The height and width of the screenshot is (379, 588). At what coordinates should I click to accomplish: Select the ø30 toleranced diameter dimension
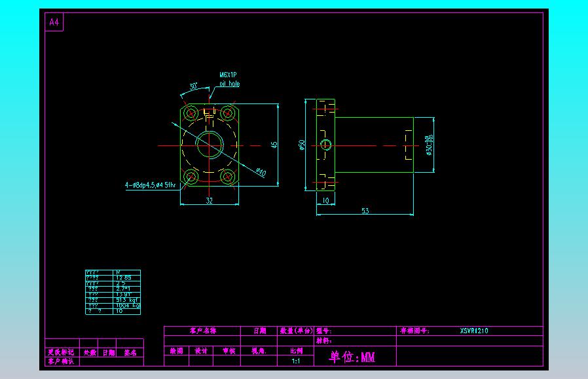point(429,145)
